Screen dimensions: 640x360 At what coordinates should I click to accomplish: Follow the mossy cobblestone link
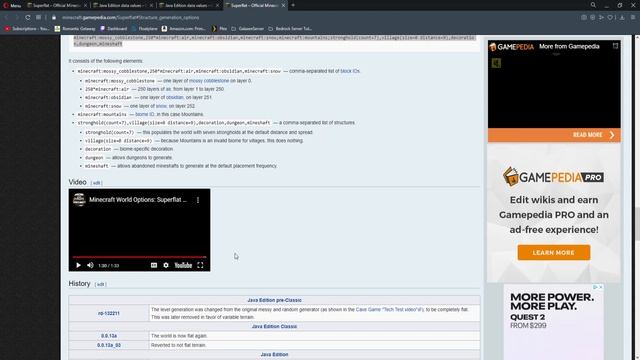(x=209, y=81)
